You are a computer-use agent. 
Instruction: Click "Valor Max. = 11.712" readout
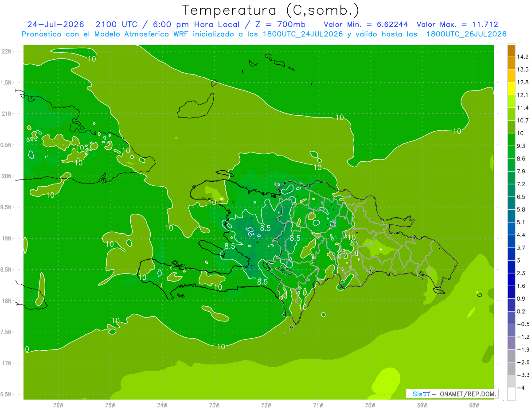coord(457,24)
